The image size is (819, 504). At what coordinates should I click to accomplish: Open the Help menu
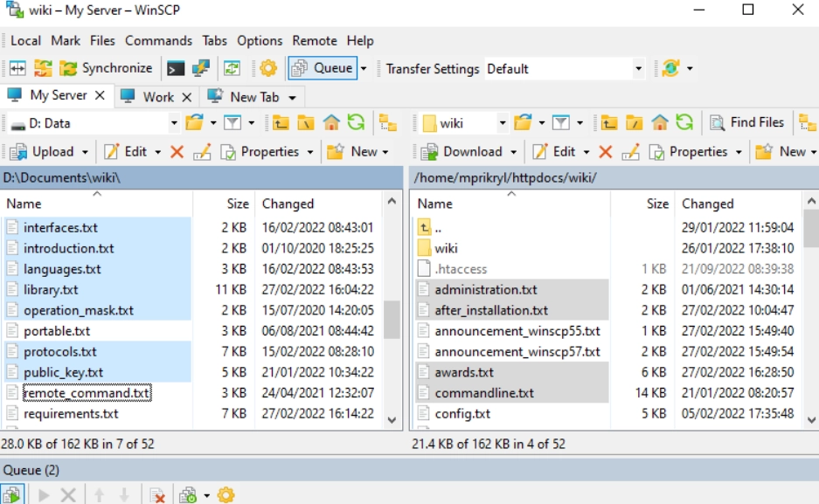[x=360, y=41]
